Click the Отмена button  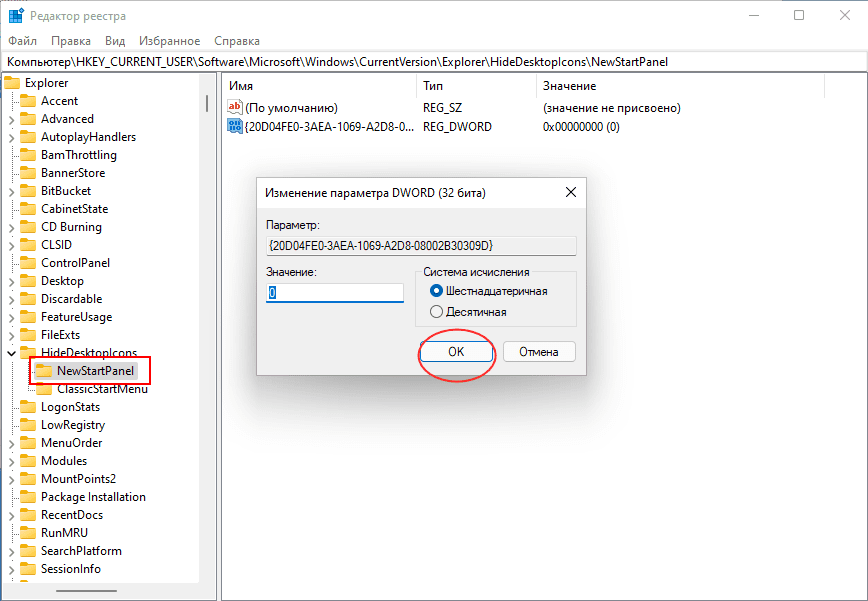[539, 352]
